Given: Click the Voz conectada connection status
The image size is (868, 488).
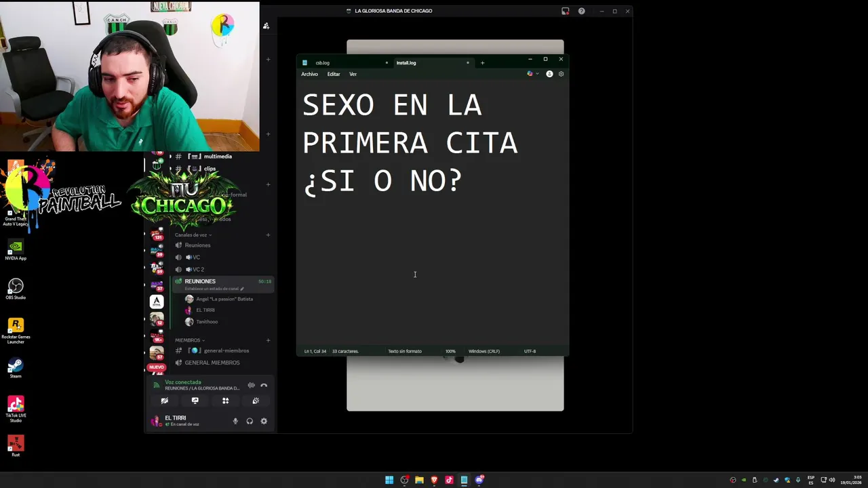Looking at the screenshot, I should click(183, 382).
